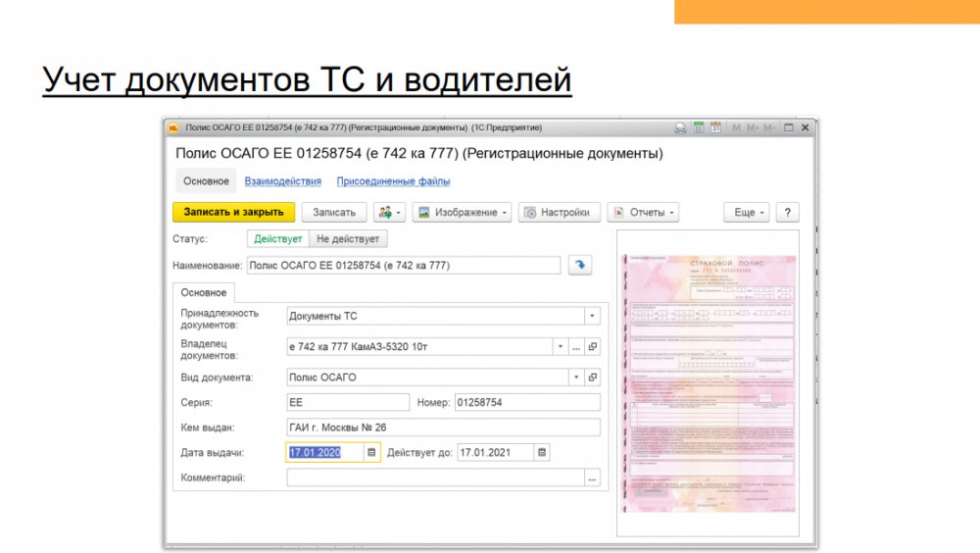Open the Отчеты dropdown menu
Viewport: 980px width, 553px height.
pos(643,213)
